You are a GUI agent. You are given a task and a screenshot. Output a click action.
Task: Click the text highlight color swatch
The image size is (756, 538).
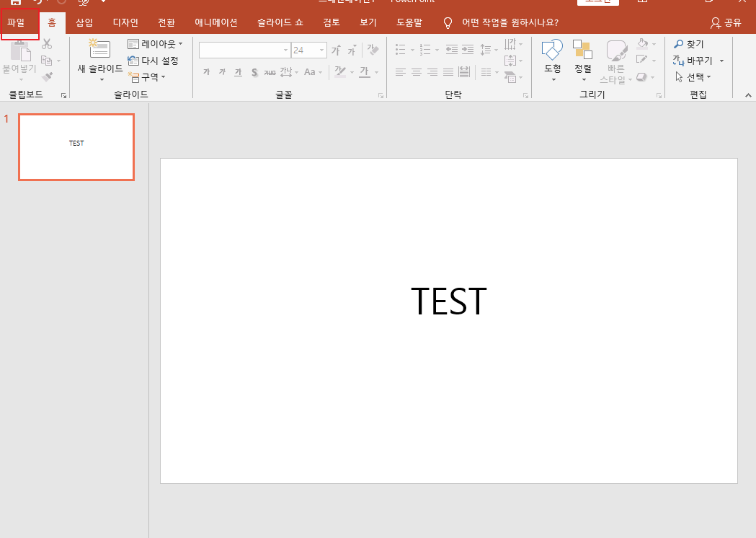point(340,72)
